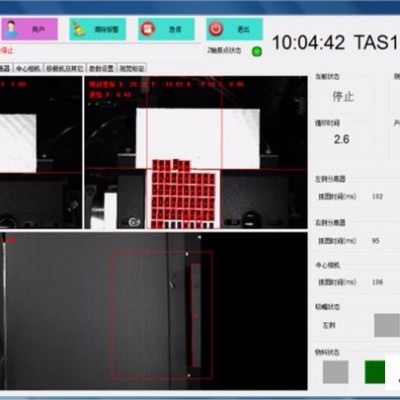
Task: Click the dark green material status square
Action: pos(375,372)
